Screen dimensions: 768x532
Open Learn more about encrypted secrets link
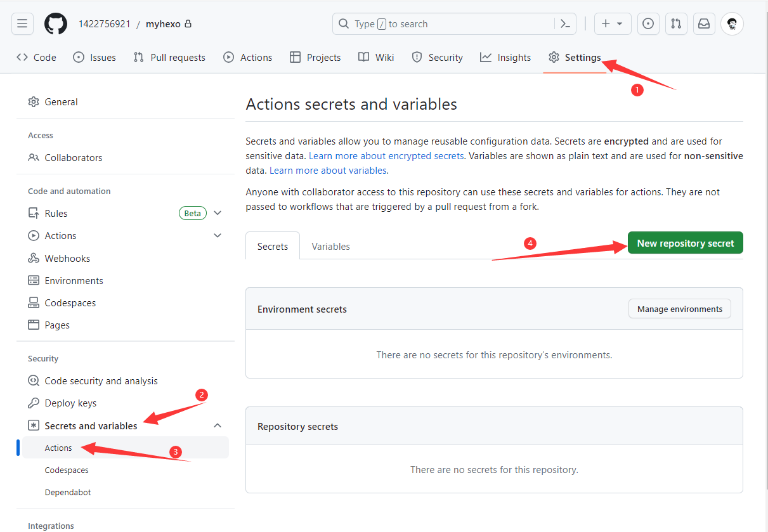pyautogui.click(x=386, y=155)
